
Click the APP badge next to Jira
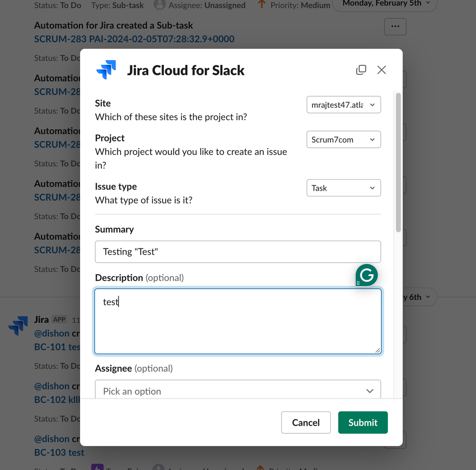(59, 319)
